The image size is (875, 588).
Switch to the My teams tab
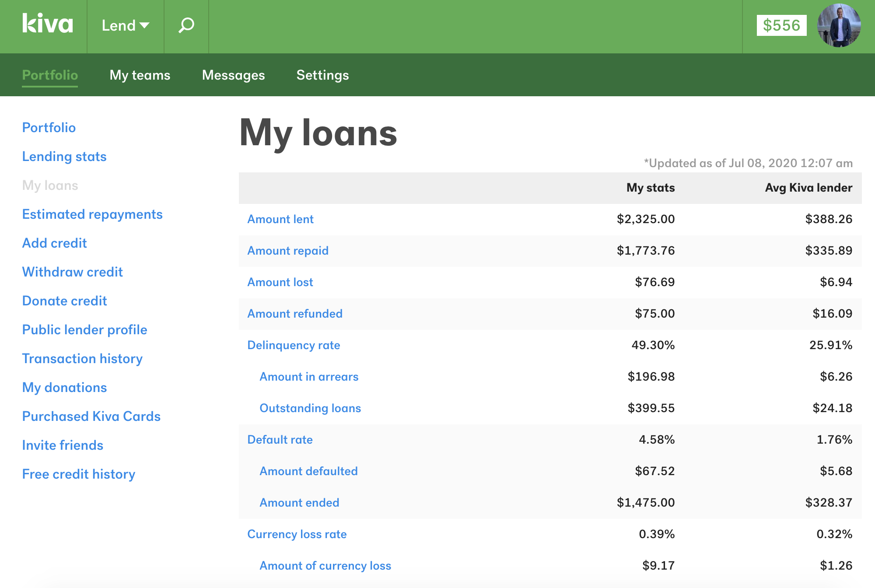coord(140,75)
